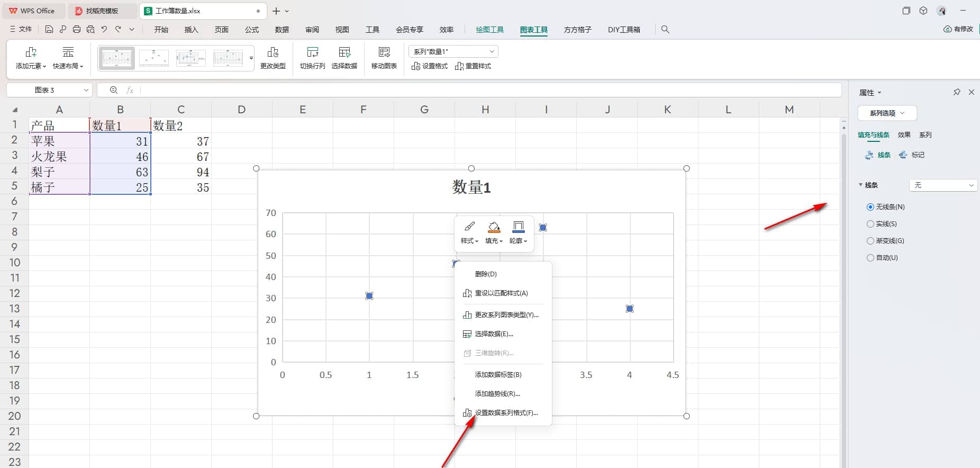The image size is (980, 468).
Task: Pin the properties panel
Action: point(957,92)
